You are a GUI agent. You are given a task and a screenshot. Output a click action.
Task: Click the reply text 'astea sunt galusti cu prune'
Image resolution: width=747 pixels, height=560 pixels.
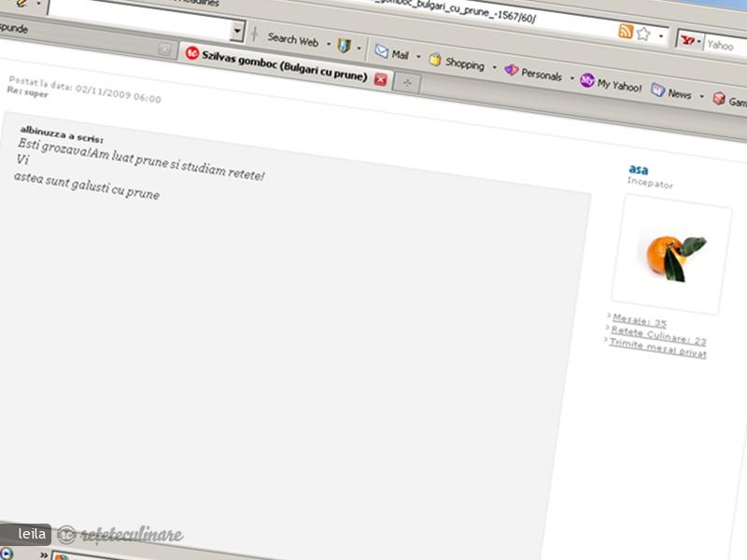[x=87, y=186]
